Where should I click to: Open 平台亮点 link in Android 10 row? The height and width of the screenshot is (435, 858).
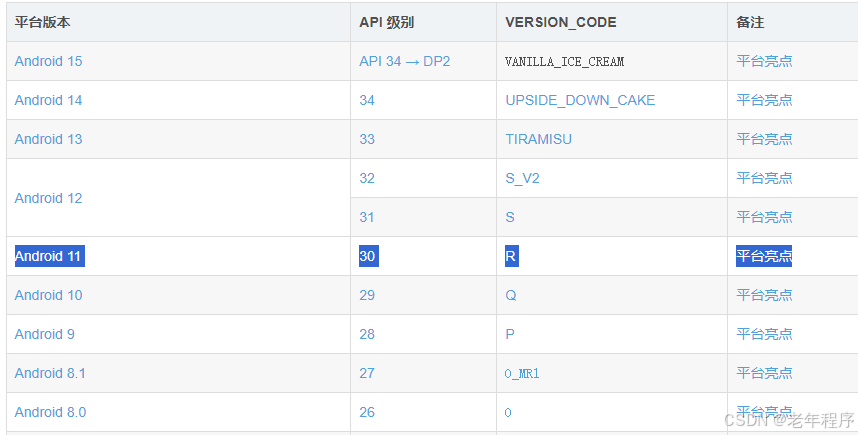point(764,294)
